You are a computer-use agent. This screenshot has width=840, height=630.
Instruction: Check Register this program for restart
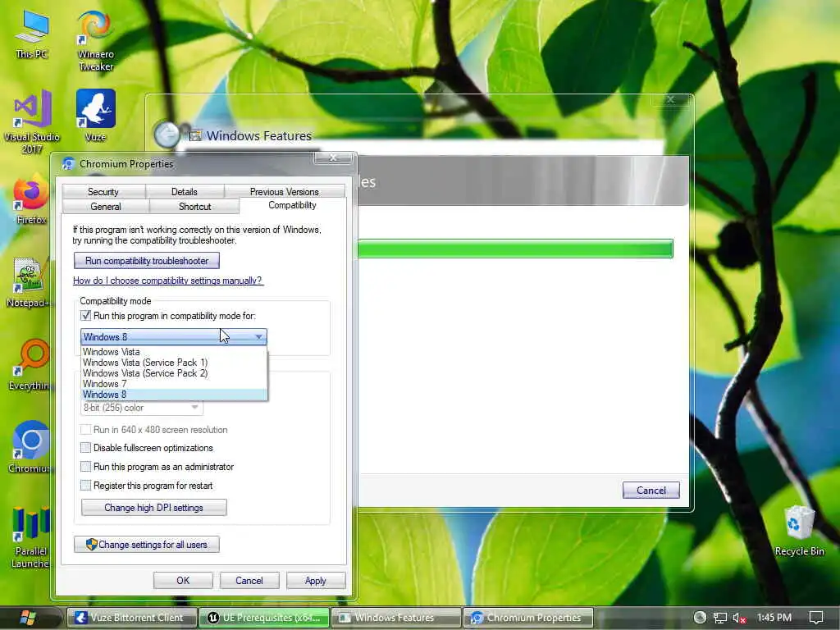tap(85, 486)
